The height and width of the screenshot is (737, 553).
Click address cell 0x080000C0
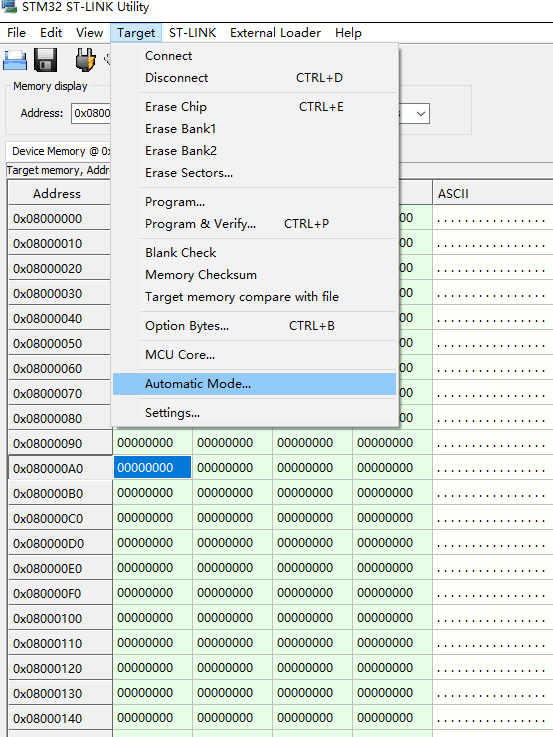[60, 518]
